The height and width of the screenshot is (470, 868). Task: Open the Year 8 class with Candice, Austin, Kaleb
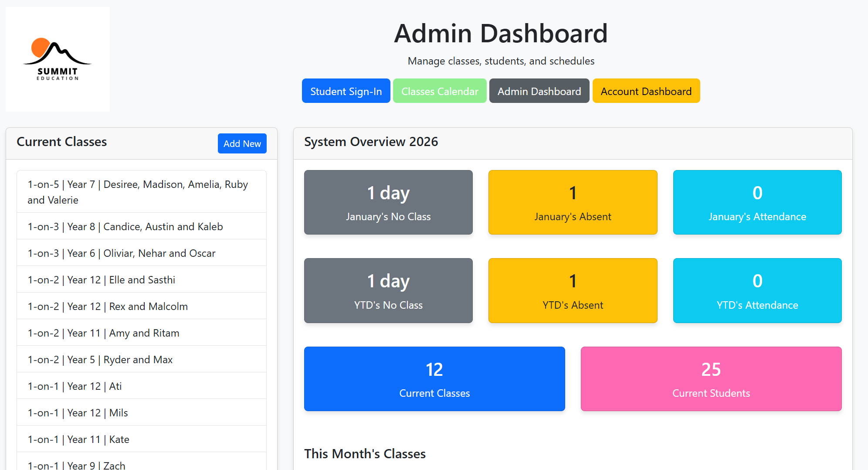(141, 226)
